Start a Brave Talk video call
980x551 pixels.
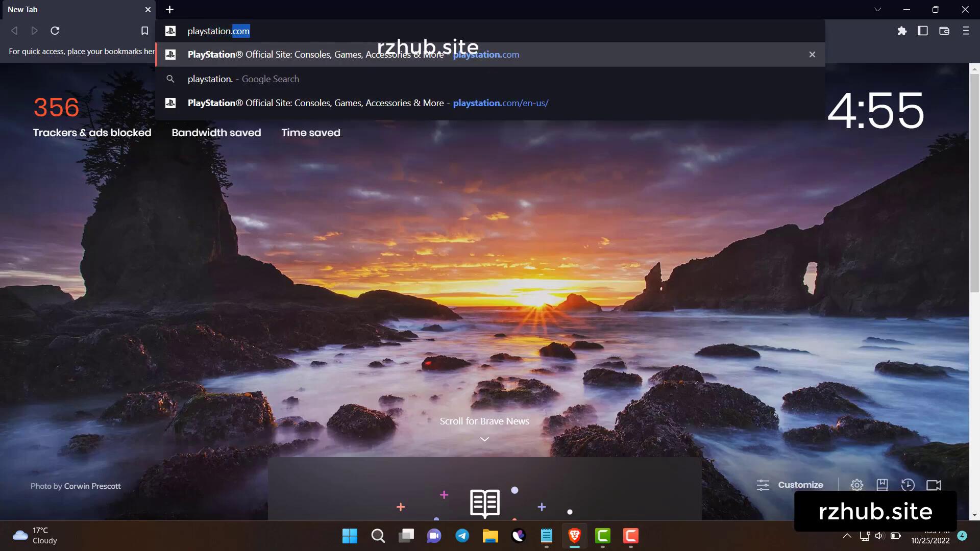(934, 485)
